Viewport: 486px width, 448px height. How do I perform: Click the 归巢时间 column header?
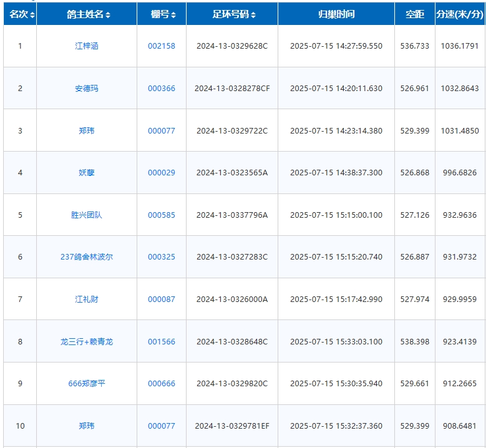pos(336,14)
